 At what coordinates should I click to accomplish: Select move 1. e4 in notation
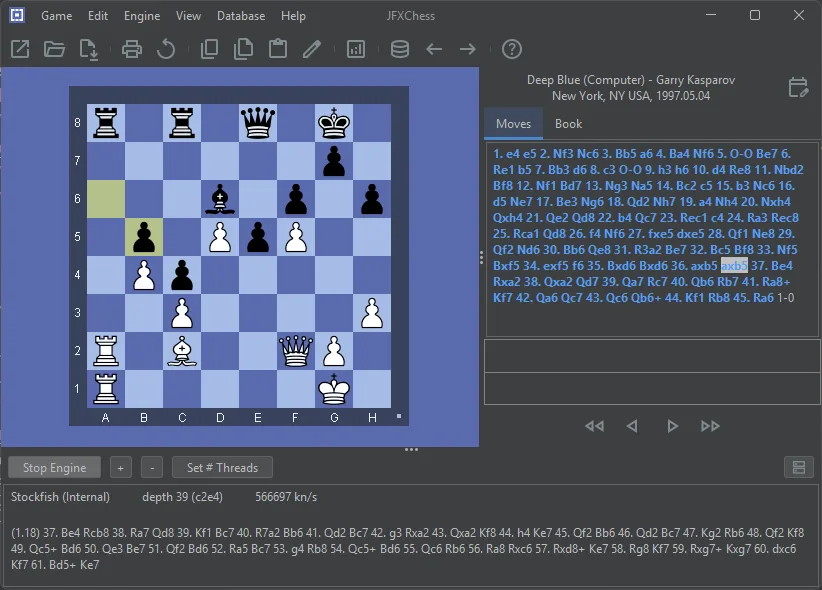click(506, 154)
